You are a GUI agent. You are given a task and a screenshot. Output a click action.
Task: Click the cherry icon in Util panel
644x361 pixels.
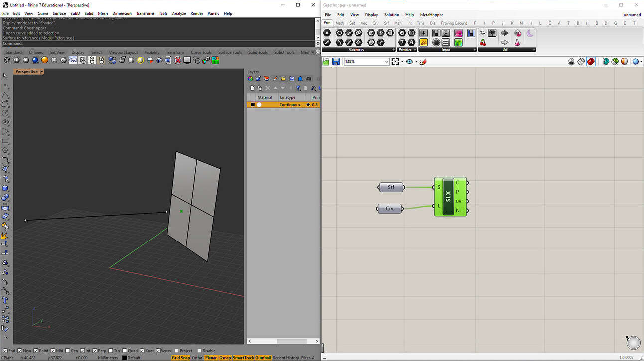click(x=483, y=43)
